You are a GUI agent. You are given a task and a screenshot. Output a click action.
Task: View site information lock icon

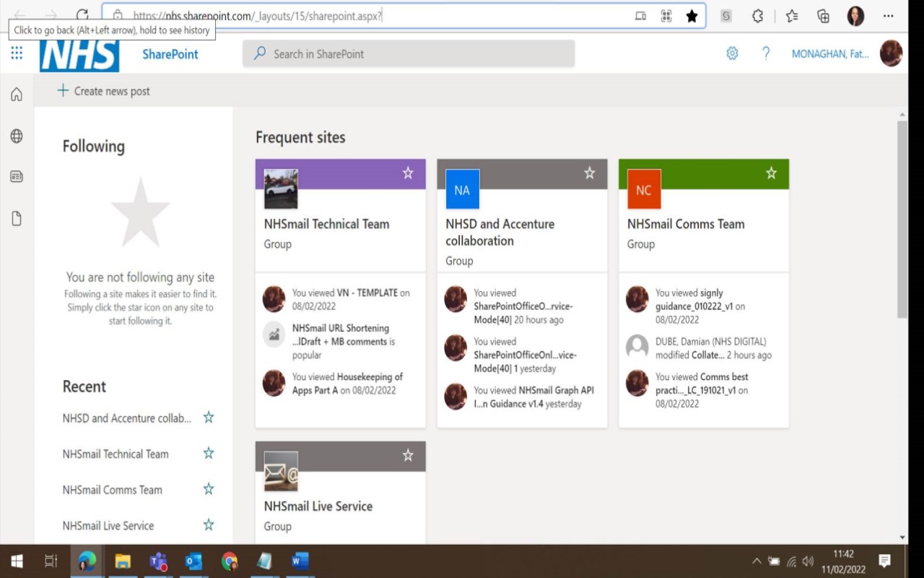click(118, 16)
